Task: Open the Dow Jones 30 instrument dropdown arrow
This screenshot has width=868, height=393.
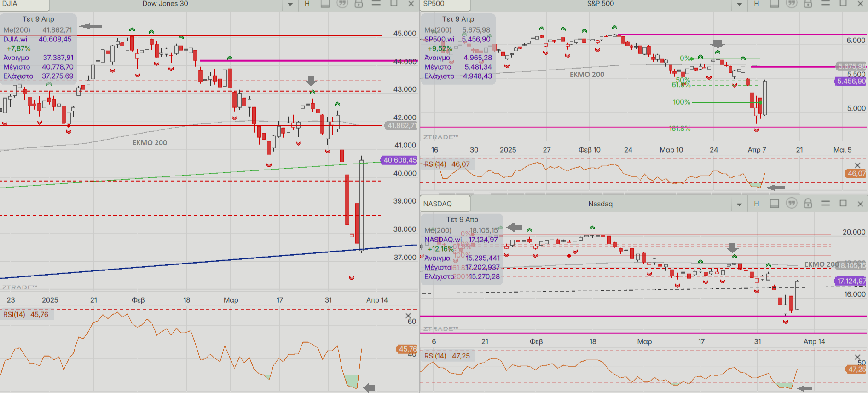Action: [290, 4]
